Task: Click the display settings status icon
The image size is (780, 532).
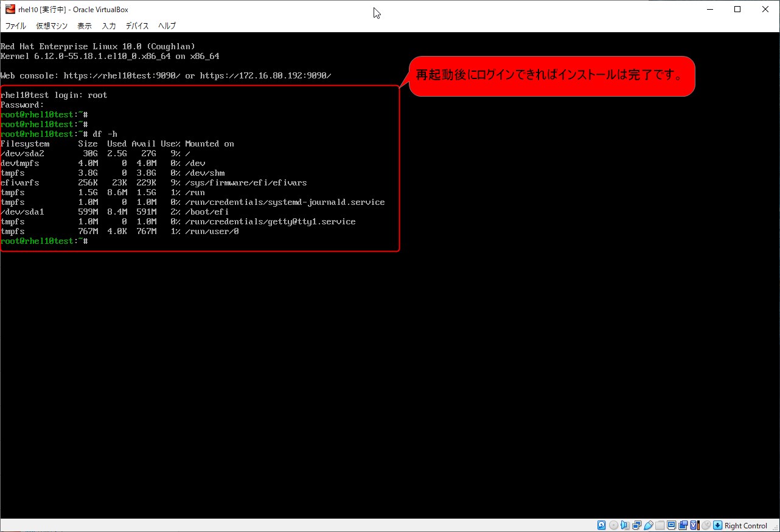Action: (x=671, y=525)
